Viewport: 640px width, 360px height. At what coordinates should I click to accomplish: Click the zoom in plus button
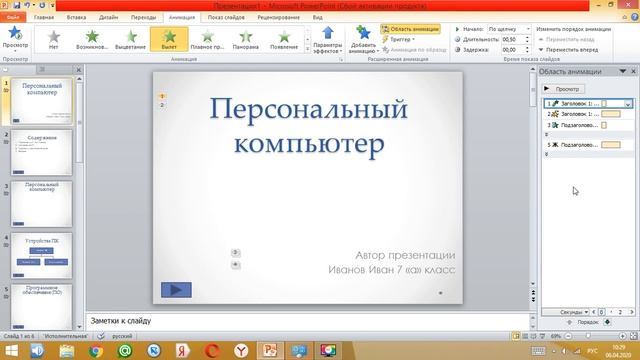coord(622,336)
